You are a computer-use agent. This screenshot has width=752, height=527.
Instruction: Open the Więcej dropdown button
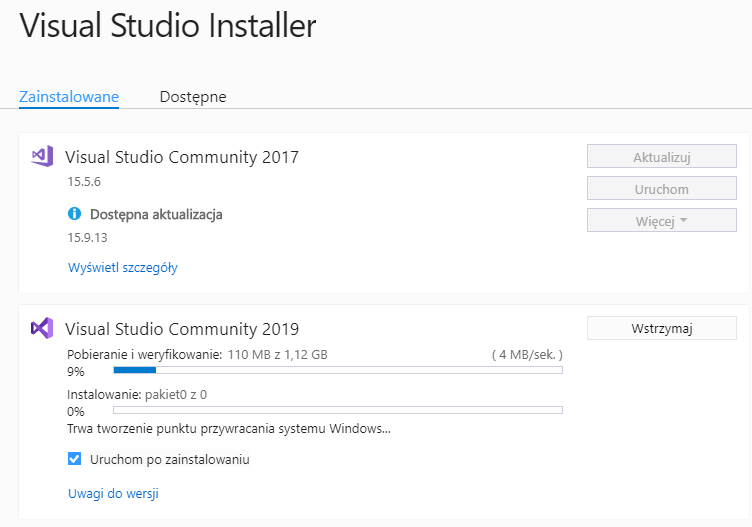[661, 220]
